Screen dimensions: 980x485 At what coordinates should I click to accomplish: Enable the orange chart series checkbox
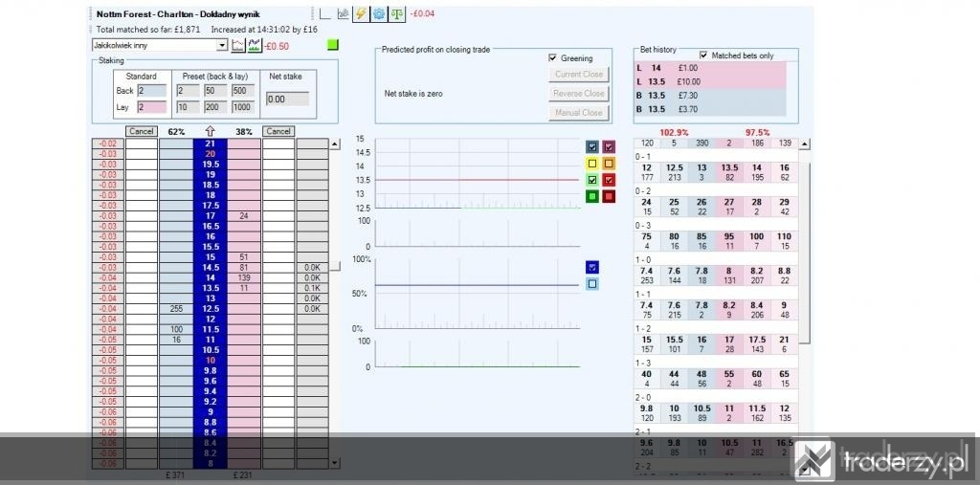click(609, 164)
